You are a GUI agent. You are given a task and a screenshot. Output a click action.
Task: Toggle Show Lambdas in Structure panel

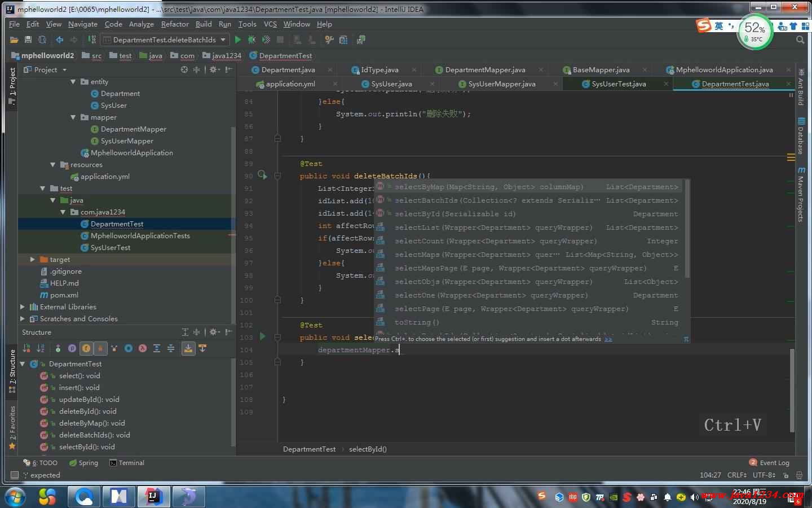pos(143,348)
